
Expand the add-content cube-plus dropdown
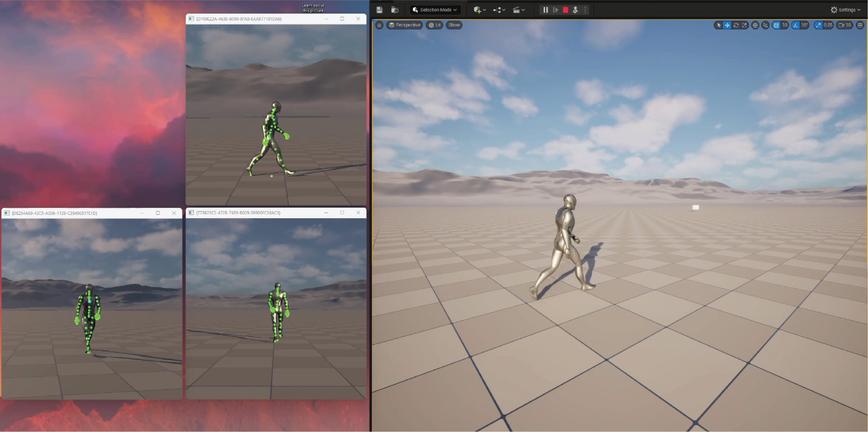click(479, 10)
